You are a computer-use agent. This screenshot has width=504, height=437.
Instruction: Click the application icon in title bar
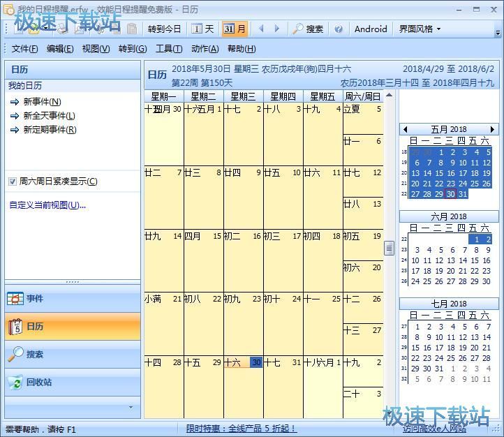(8, 10)
